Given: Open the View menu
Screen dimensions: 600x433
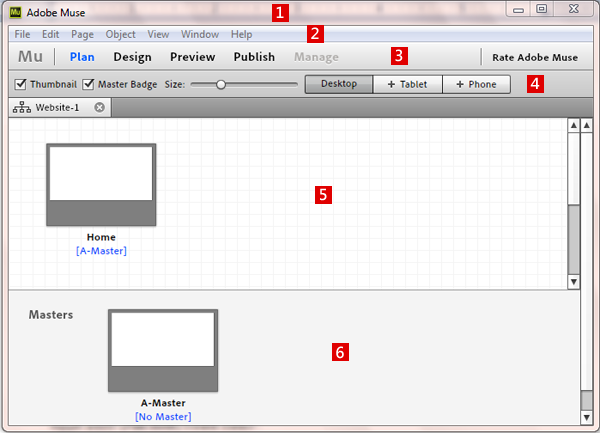Looking at the screenshot, I should point(158,34).
